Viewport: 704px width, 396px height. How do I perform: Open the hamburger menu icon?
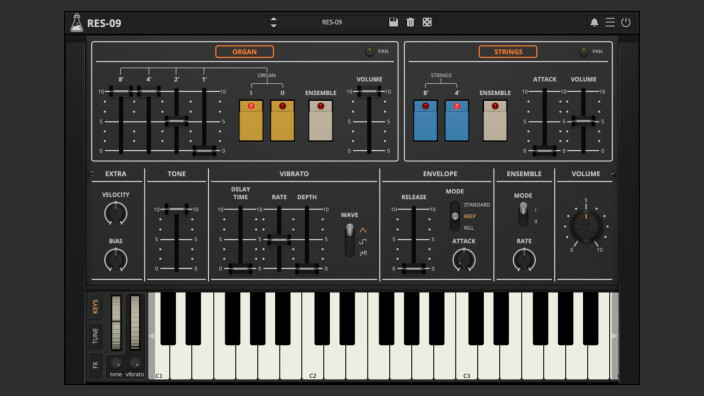point(610,22)
